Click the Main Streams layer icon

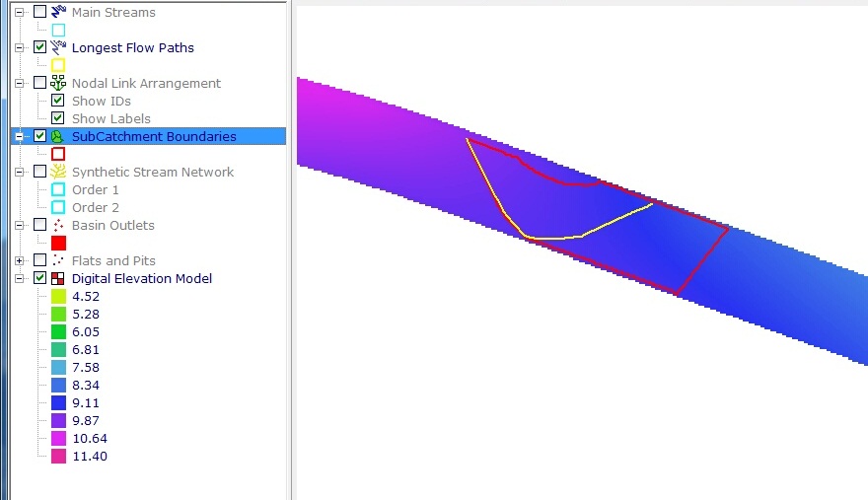pos(58,13)
